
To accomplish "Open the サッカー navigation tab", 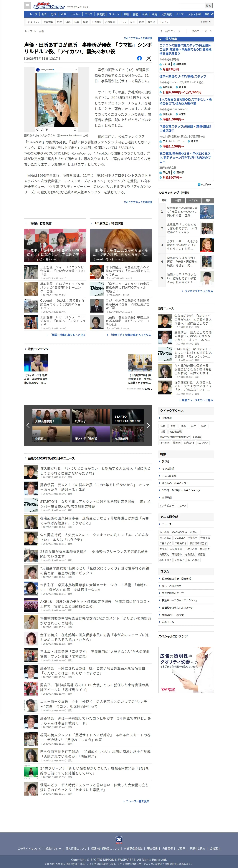I will 75,14.
